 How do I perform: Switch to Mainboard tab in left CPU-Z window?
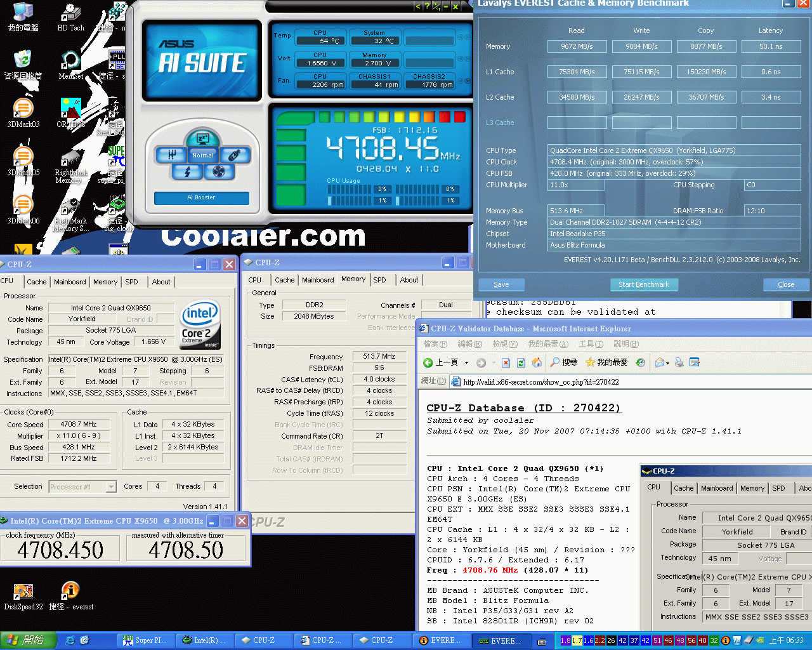coord(70,282)
